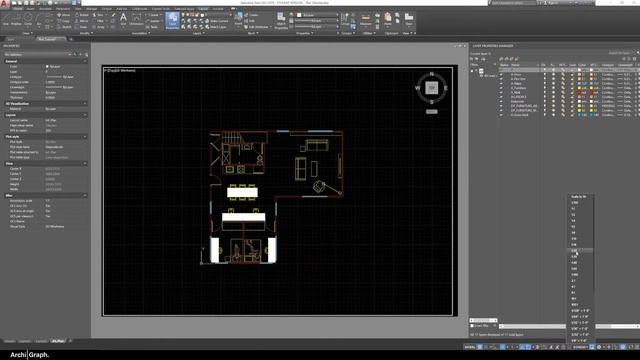Click New Layer icon in Layer Manager
The height and width of the screenshot is (360, 640).
click(502, 59)
